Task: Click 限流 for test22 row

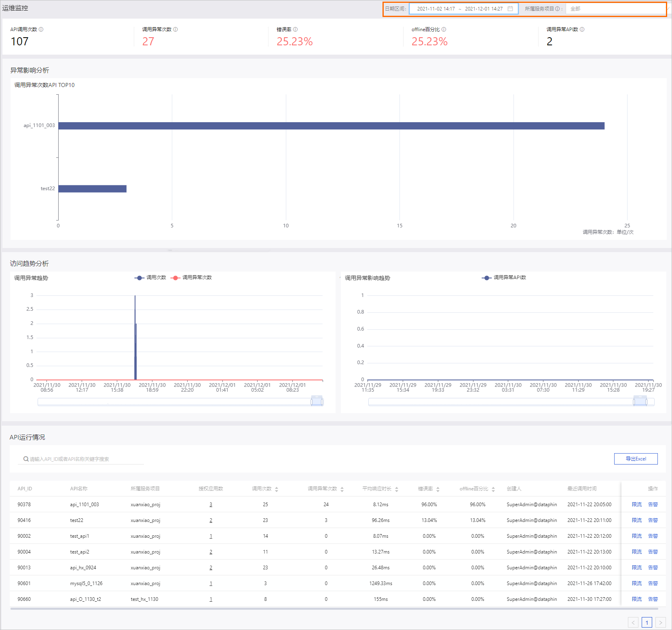Action: (637, 520)
